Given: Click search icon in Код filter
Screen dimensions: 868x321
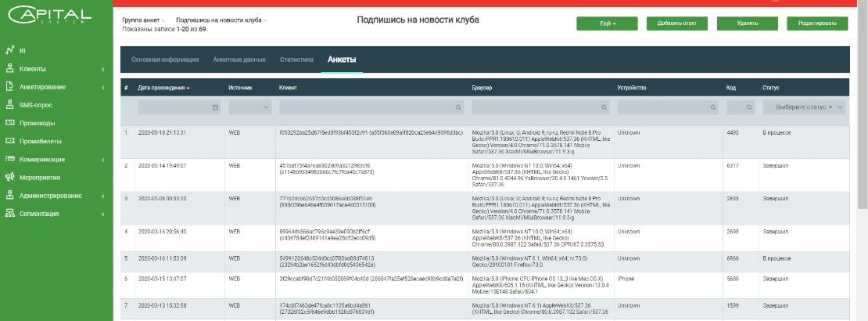Looking at the screenshot, I should (x=749, y=107).
